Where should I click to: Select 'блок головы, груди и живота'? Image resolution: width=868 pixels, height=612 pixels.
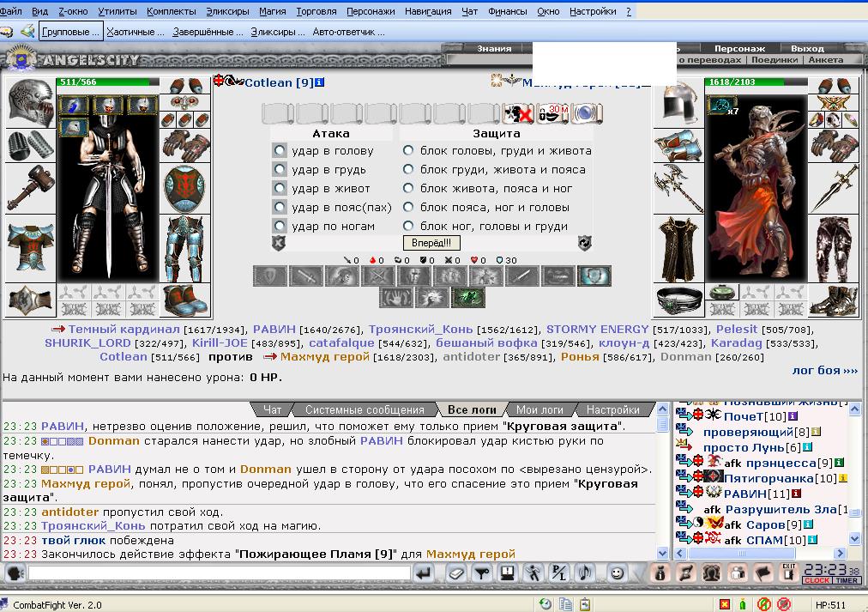pos(408,151)
